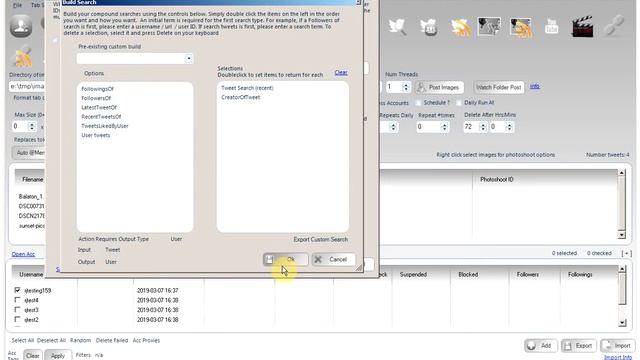Click Export Custom Search link
The height and width of the screenshot is (360, 640).
coord(320,239)
